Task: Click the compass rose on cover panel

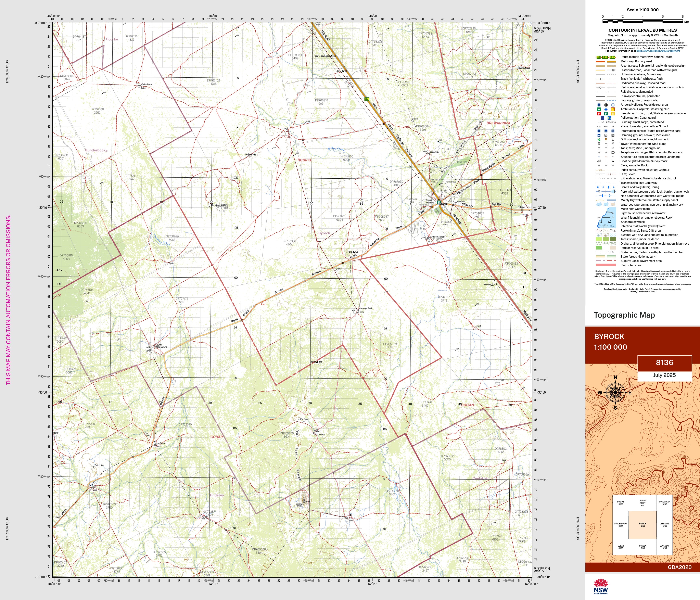Action: coord(615,393)
